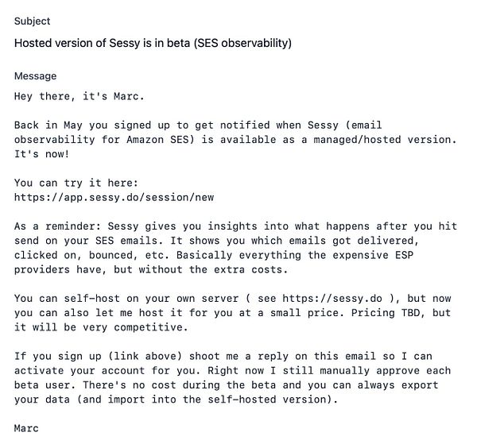
Task: Click the closing "Marc" signature
Action: coord(26,429)
